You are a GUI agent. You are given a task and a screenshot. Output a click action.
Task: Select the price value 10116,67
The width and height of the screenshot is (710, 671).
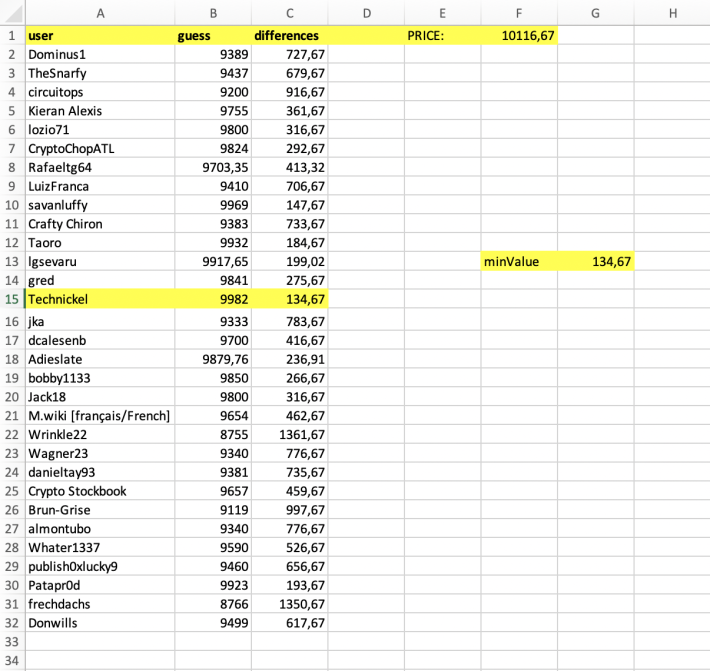(x=519, y=35)
